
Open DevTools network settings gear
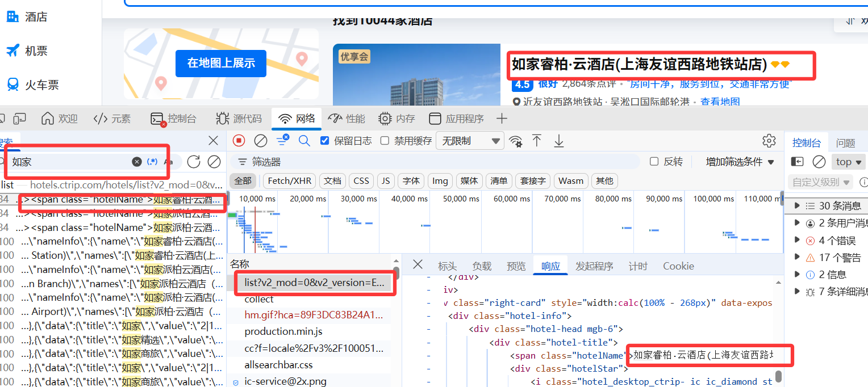point(769,140)
